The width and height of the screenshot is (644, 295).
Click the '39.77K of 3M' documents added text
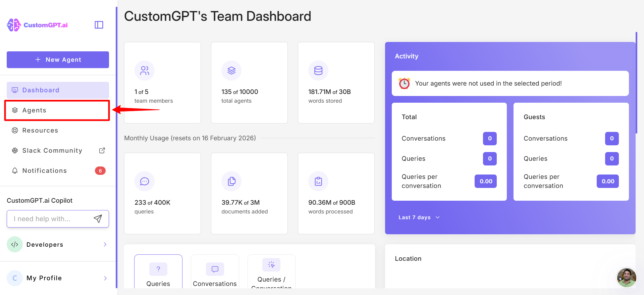240,203
